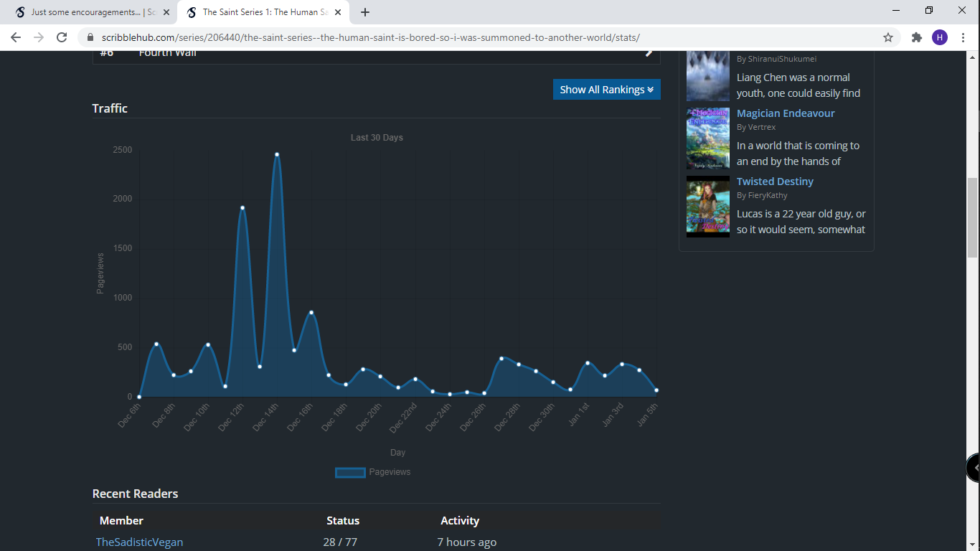Open the Extensions puzzle icon
The height and width of the screenshot is (551, 980).
coord(916,37)
